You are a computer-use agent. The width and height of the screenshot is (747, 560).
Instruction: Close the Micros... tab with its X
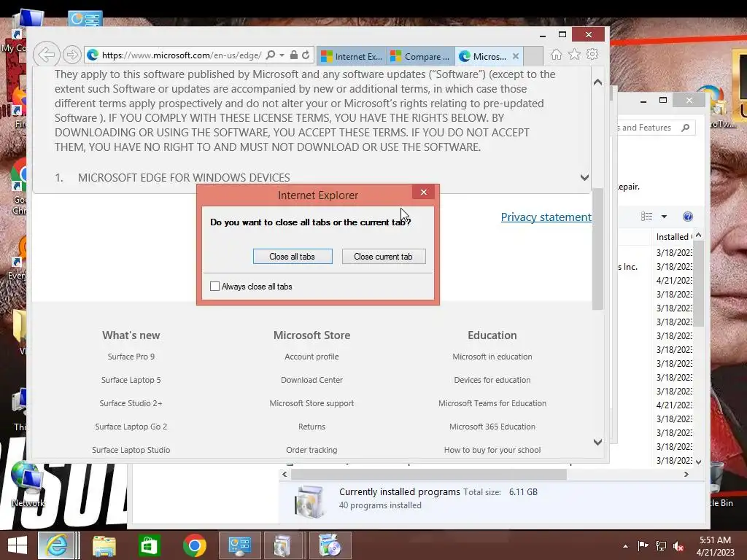[516, 56]
